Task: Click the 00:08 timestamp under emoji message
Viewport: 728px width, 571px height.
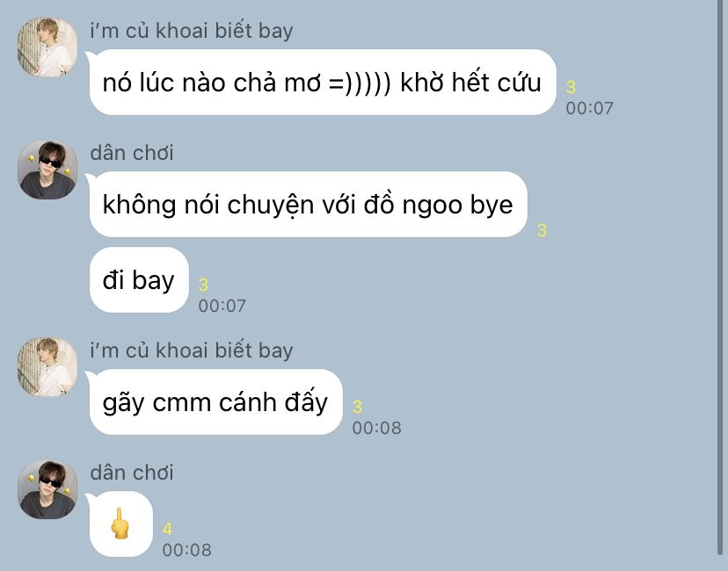Action: (x=186, y=550)
